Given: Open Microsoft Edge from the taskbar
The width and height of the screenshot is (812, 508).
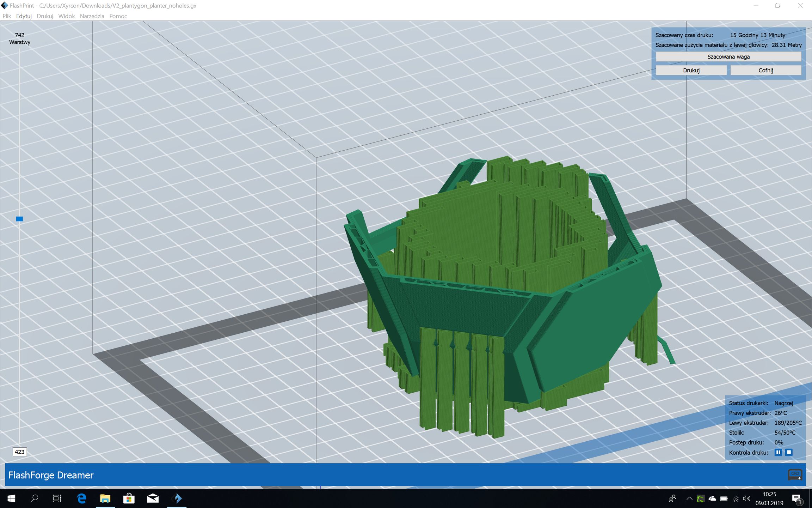Looking at the screenshot, I should [x=81, y=498].
